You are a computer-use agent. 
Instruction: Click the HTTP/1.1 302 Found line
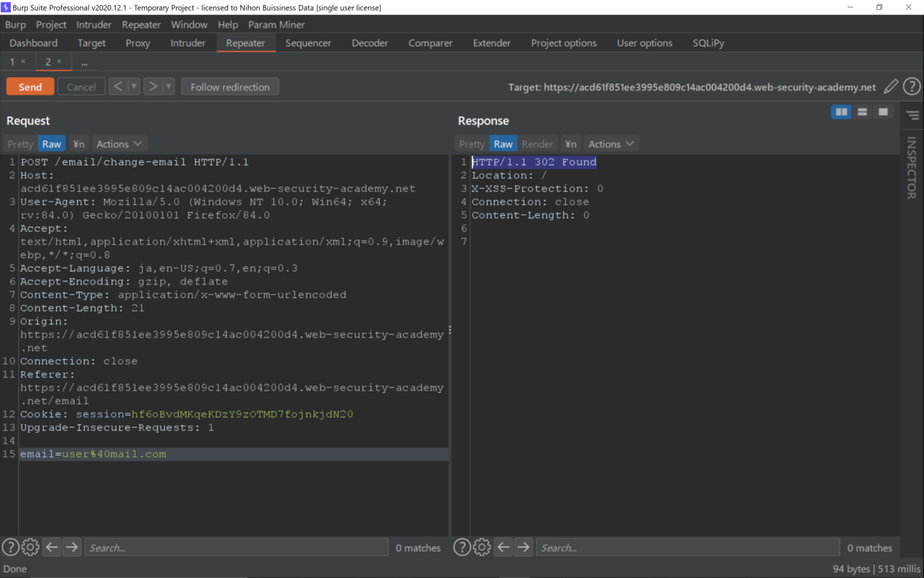tap(534, 162)
